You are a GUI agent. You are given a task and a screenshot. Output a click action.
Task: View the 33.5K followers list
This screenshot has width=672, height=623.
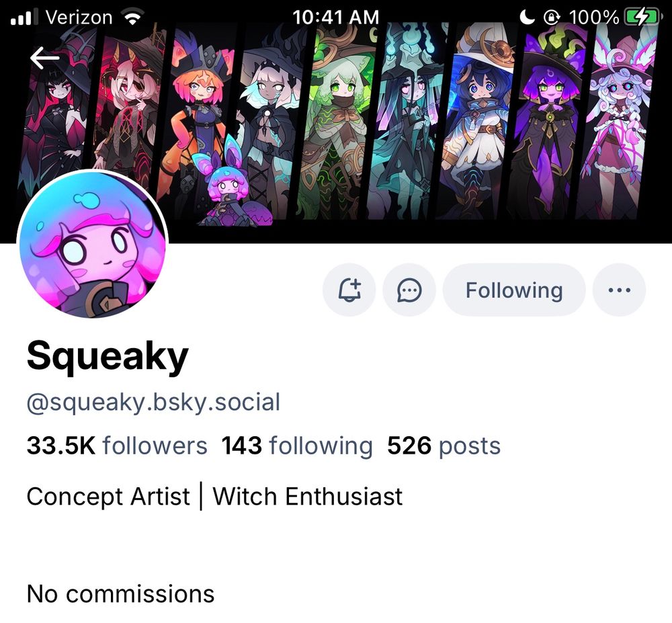tap(116, 446)
